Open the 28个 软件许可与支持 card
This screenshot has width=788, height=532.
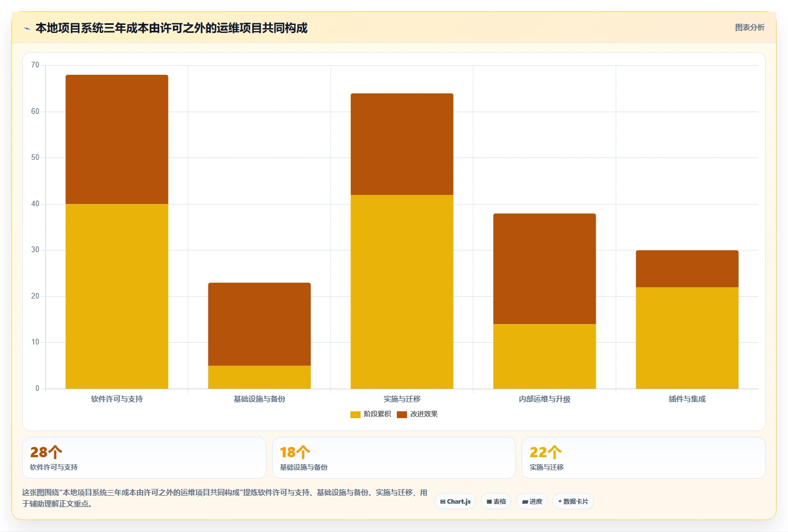click(x=144, y=458)
